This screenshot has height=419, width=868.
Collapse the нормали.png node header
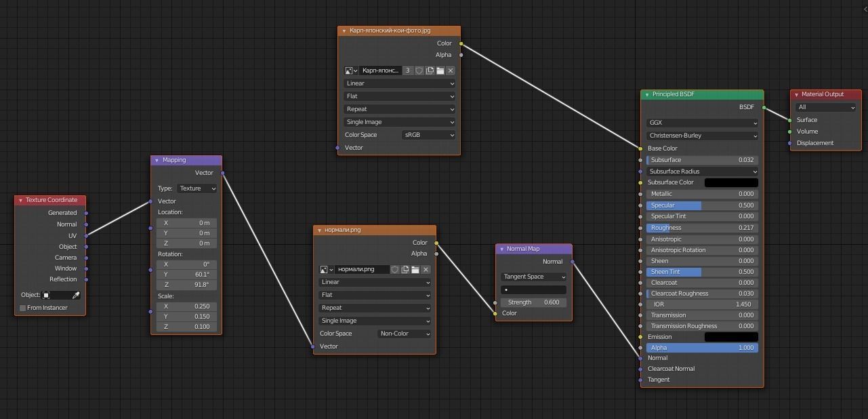click(x=320, y=230)
